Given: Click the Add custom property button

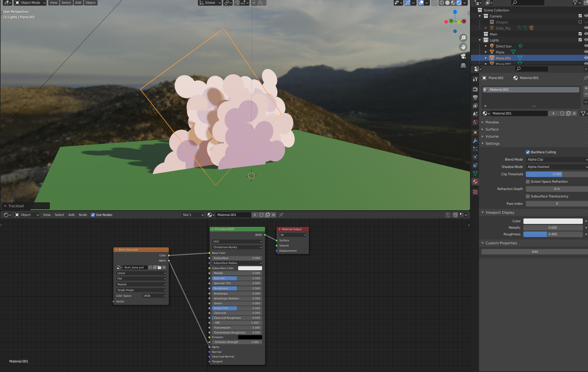Looking at the screenshot, I should coord(534,252).
